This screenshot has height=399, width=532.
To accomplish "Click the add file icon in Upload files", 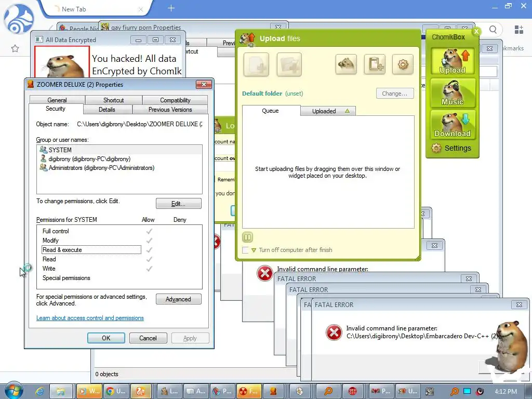I will coord(256,64).
